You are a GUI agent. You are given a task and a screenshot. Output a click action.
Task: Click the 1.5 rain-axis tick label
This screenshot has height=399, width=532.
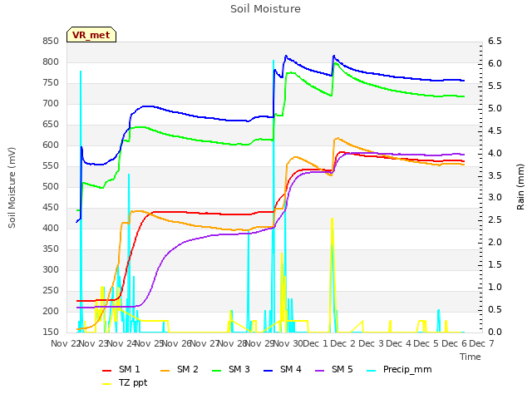coord(495,265)
